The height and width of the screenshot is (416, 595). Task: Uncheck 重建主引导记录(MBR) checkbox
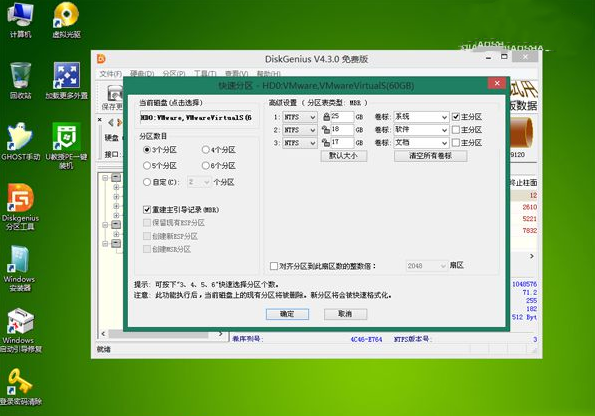(147, 210)
